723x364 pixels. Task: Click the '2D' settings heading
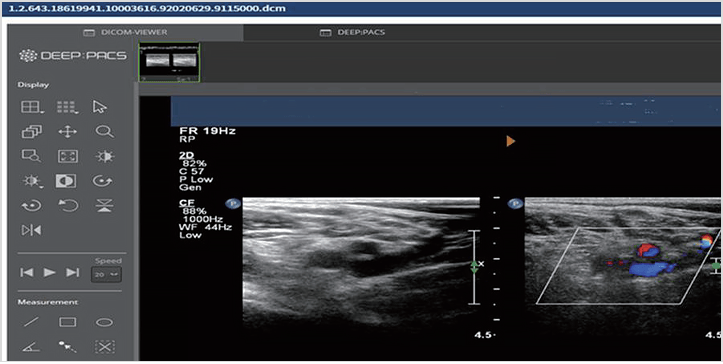click(186, 155)
